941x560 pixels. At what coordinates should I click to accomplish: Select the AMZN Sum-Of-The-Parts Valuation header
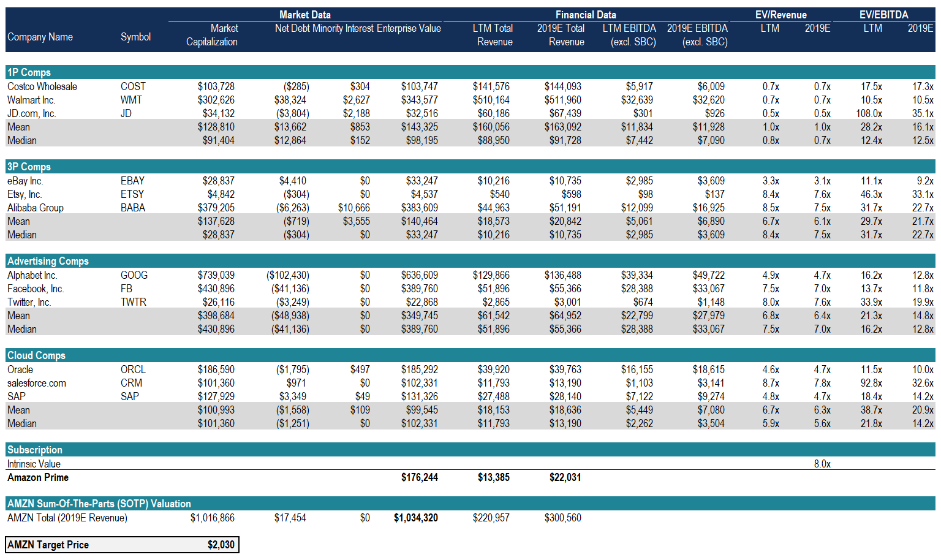click(x=99, y=504)
